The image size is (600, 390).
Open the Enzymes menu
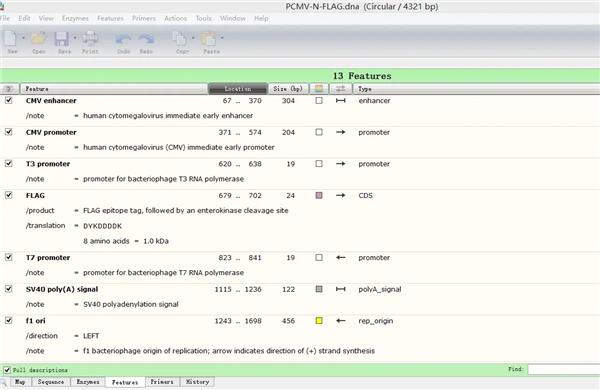coord(75,18)
